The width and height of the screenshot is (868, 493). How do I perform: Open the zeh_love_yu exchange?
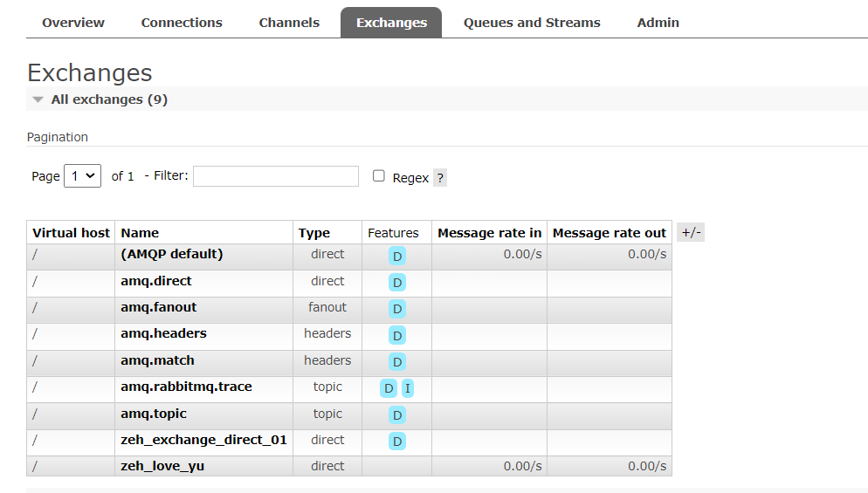[x=162, y=466]
